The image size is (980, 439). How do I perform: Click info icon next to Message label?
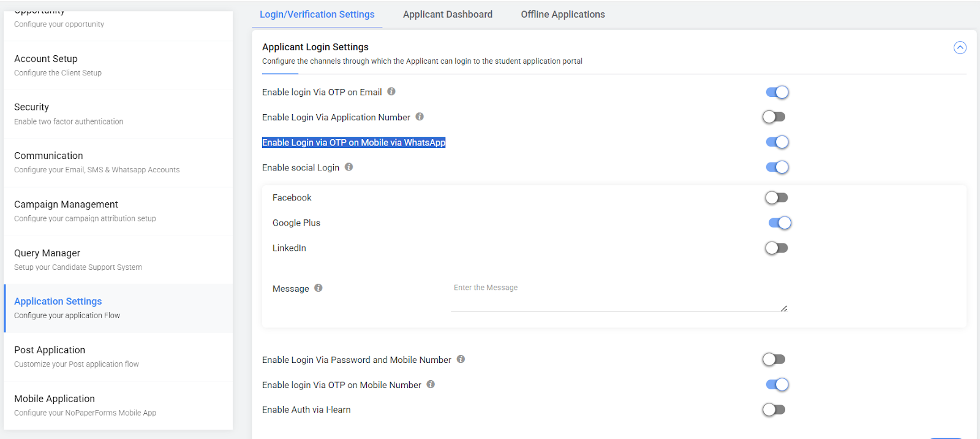(318, 288)
